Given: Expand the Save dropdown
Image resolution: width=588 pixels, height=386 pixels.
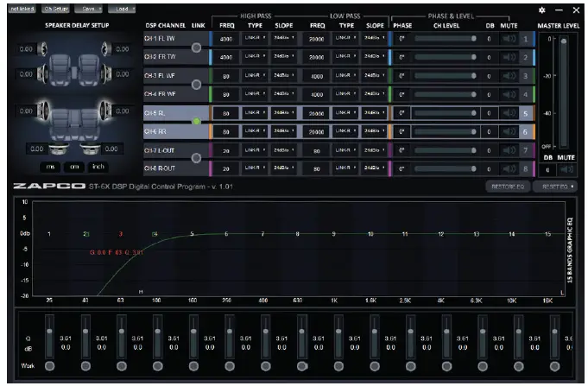Looking at the screenshot, I should pyautogui.click(x=88, y=9).
